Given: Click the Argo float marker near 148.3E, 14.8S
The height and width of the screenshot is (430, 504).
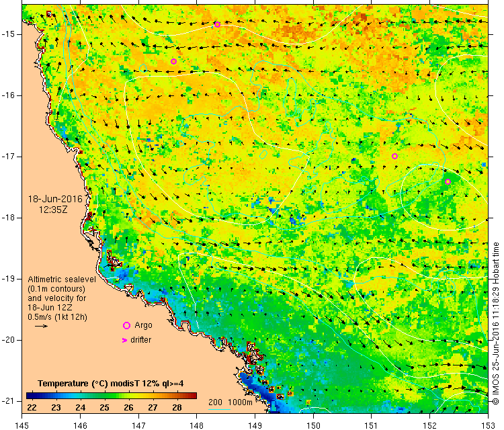Looking at the screenshot, I should [217, 24].
